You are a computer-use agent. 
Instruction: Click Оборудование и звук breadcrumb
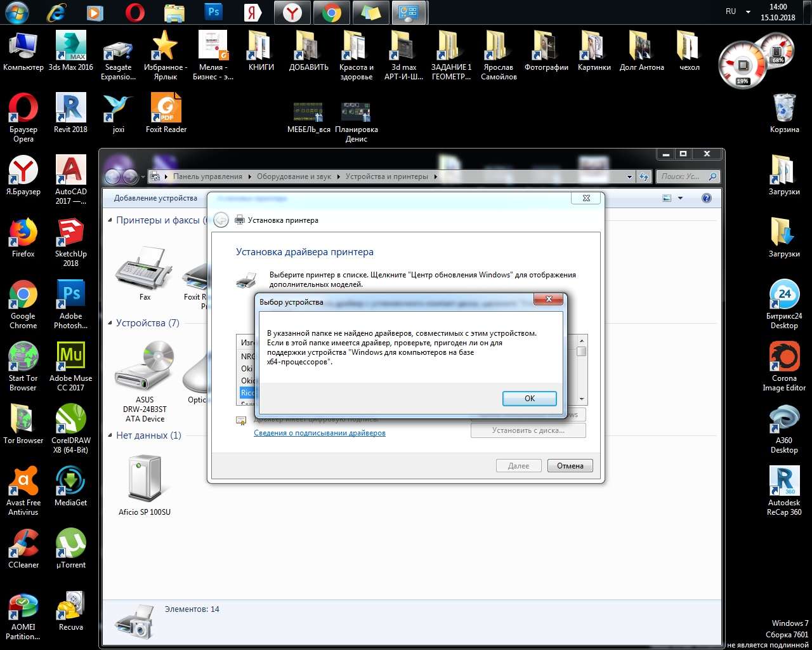pos(294,176)
